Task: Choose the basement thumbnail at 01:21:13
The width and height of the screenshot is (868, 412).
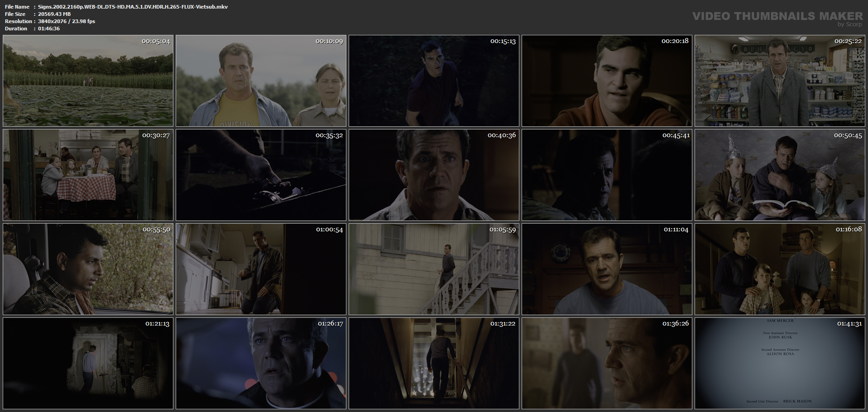Action: click(x=88, y=363)
